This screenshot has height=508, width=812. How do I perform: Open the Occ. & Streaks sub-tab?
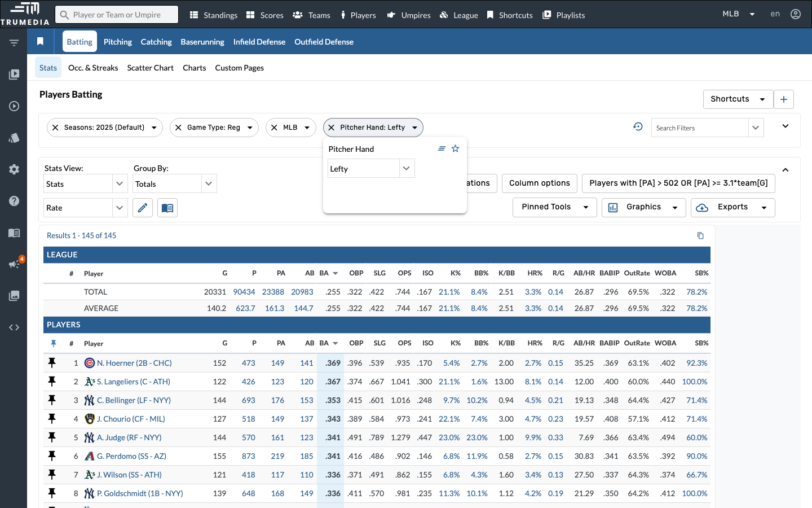point(93,68)
